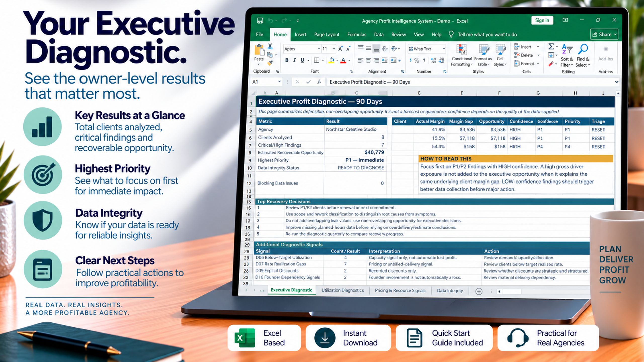Toggle Center alignment
The image size is (644, 362).
368,60
